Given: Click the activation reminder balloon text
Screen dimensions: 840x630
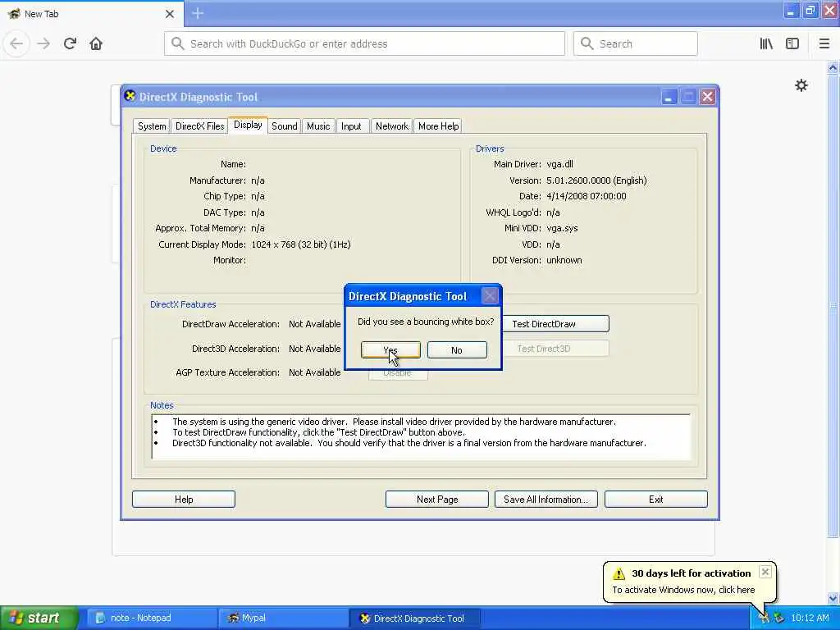Looking at the screenshot, I should (x=683, y=589).
